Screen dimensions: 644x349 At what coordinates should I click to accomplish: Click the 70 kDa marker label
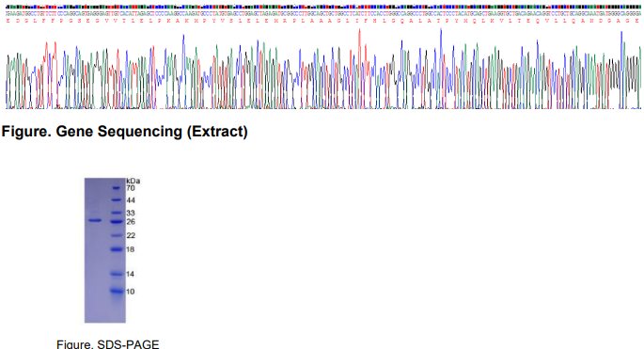point(131,188)
